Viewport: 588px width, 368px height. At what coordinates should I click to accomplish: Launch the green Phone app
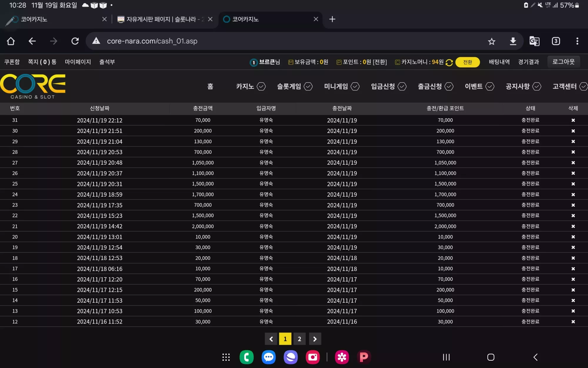point(246,357)
